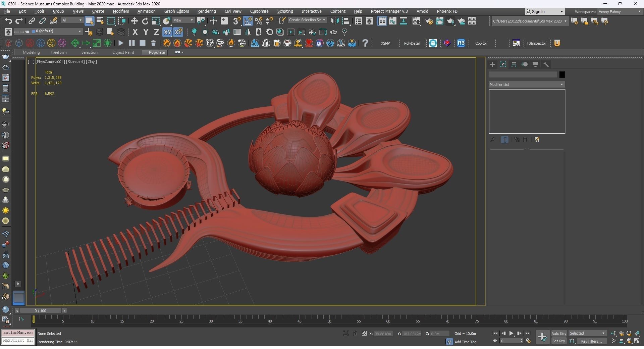Open the Schematic View
The height and width of the screenshot is (349, 644).
(404, 21)
